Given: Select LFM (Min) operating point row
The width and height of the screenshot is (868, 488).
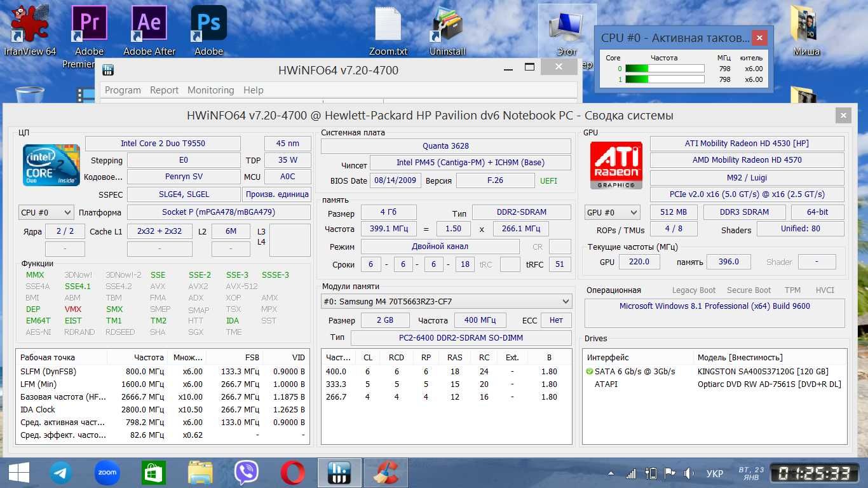Looking at the screenshot, I should [x=163, y=384].
